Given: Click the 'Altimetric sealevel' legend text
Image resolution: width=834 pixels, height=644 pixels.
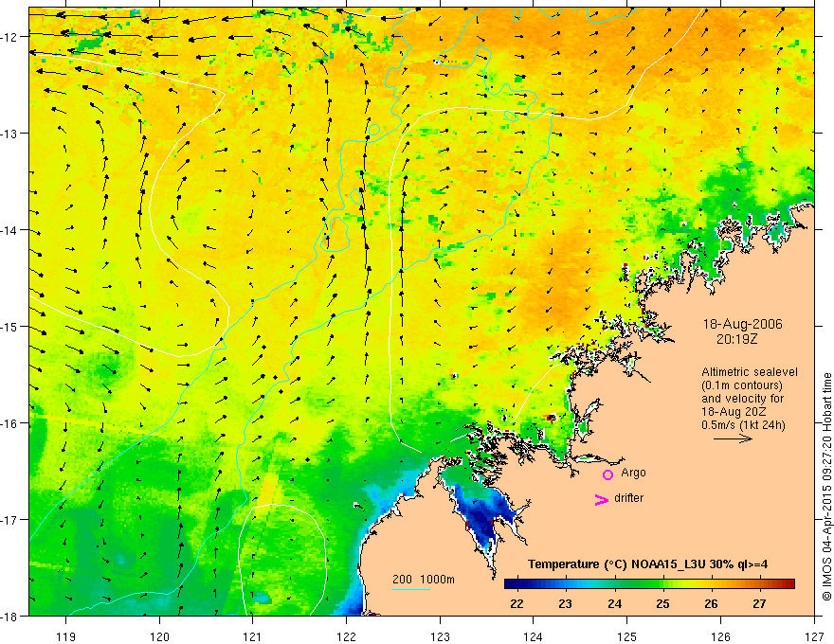Looking at the screenshot, I should tap(750, 372).
